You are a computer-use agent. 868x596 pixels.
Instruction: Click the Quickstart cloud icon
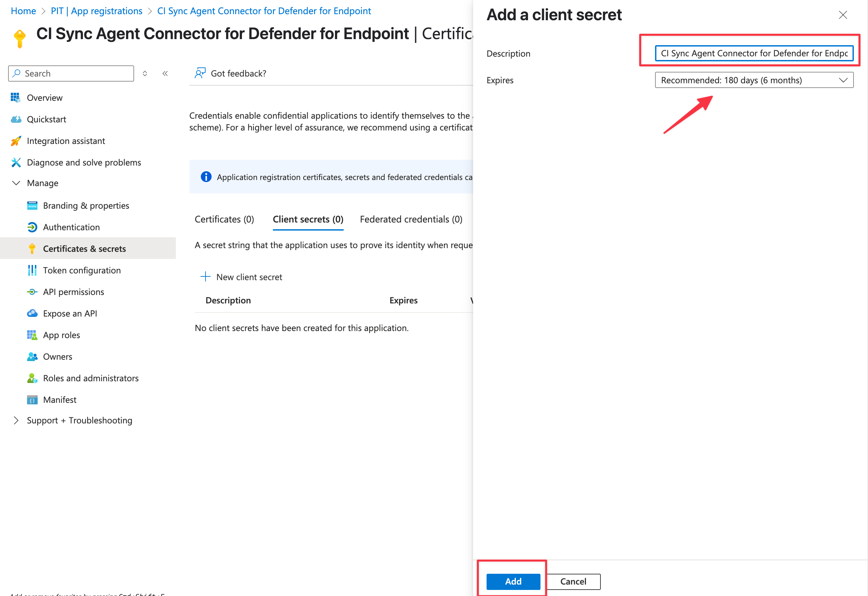point(16,119)
